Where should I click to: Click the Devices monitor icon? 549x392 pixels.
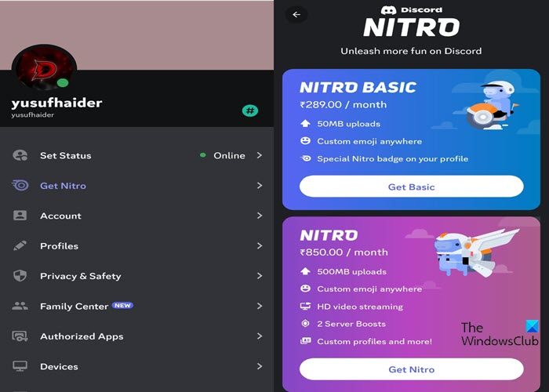20,366
